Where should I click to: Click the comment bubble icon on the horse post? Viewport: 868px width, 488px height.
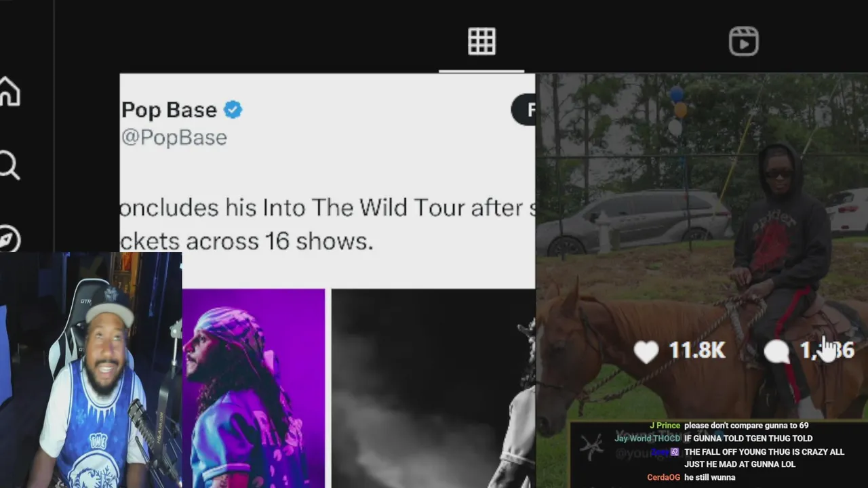coord(777,351)
